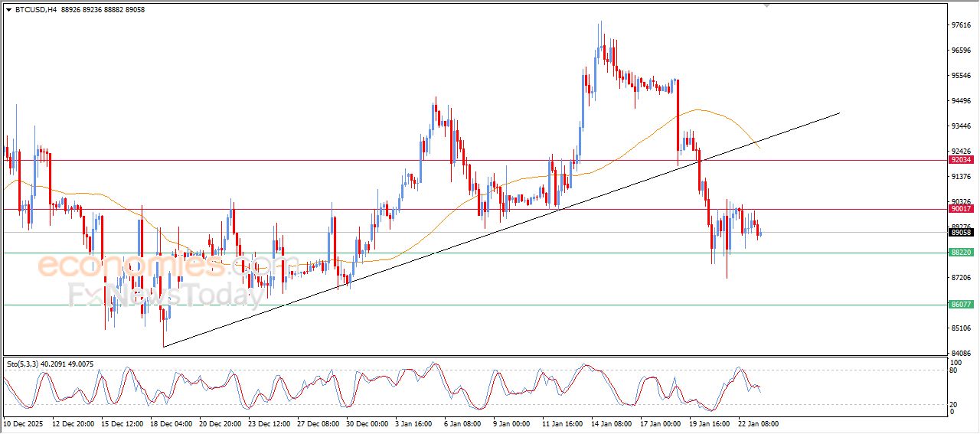Click the 3 Jan 16:00 time label
The image size is (980, 434).
click(x=415, y=423)
